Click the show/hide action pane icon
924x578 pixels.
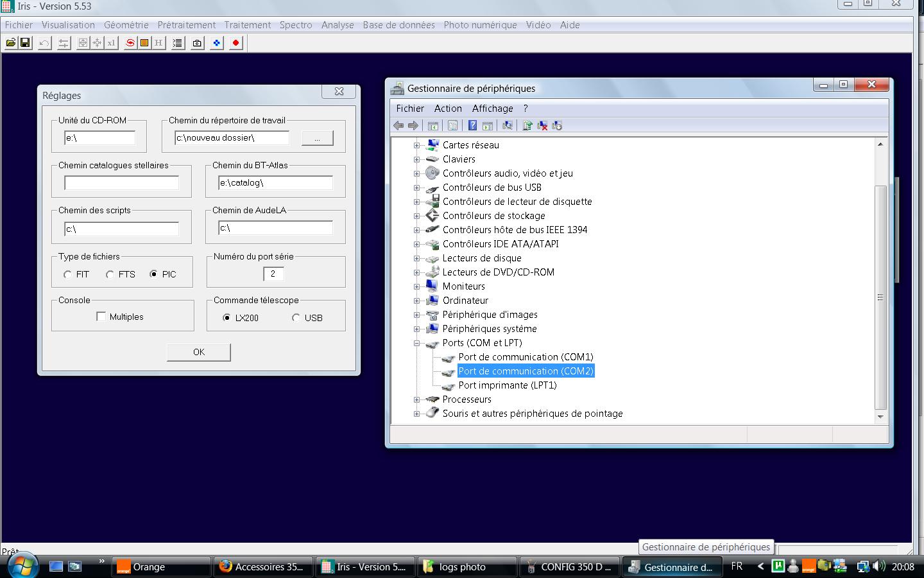point(488,126)
